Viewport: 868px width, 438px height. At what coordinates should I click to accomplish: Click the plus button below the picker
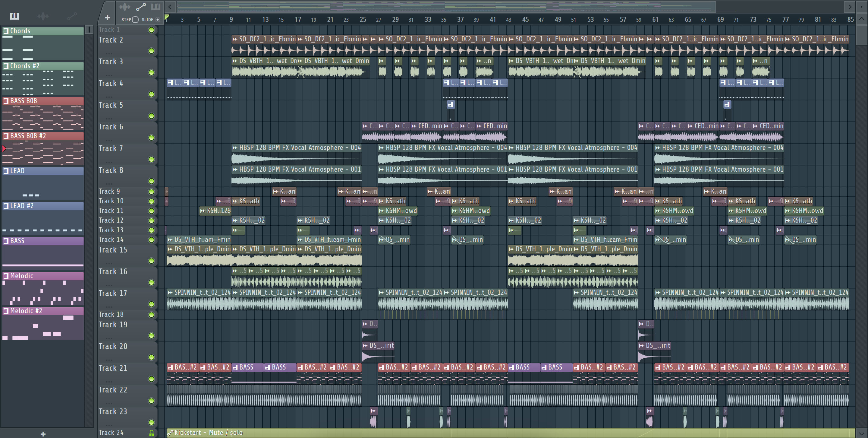(x=43, y=434)
